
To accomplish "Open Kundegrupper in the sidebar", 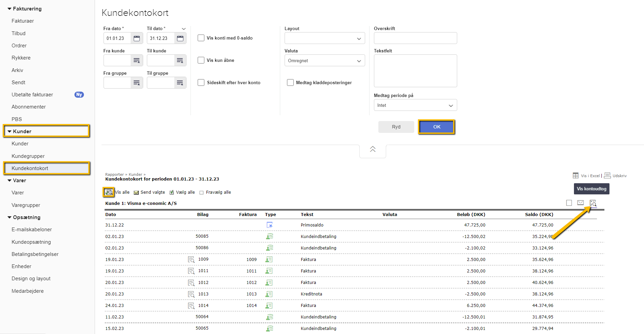I will [28, 156].
